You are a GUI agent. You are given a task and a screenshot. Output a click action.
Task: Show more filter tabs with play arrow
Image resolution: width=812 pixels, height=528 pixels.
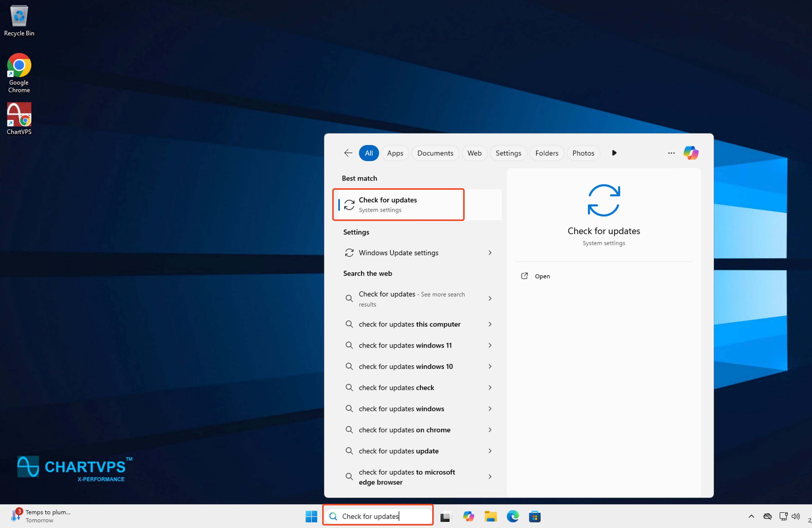tap(614, 153)
